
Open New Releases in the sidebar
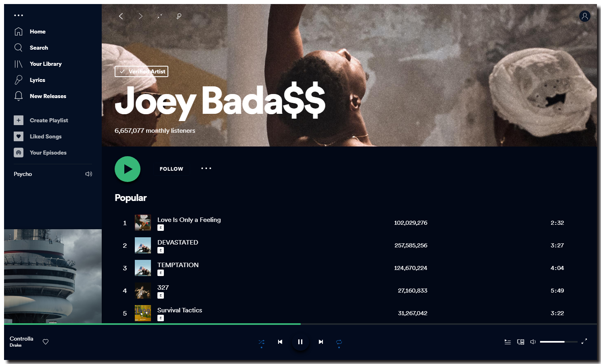[48, 96]
